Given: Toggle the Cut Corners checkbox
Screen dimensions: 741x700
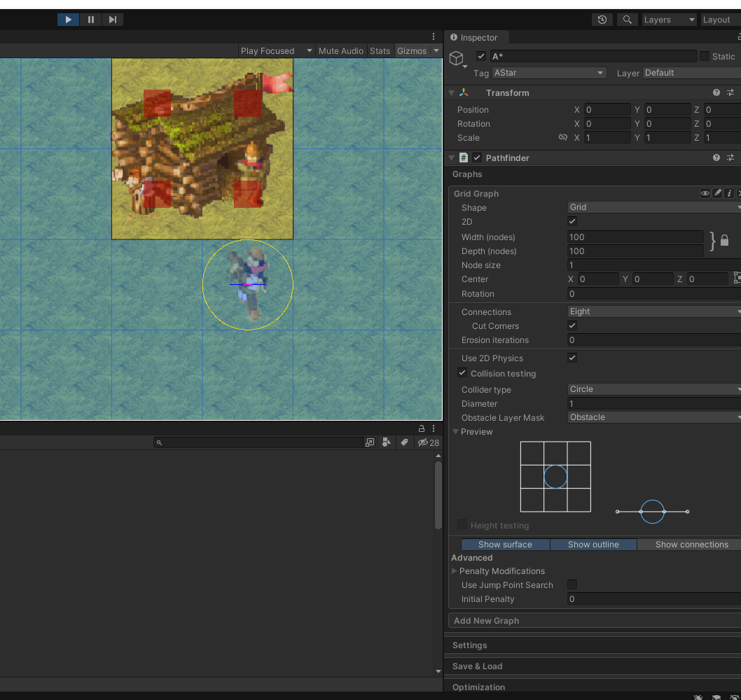Looking at the screenshot, I should 572,326.
